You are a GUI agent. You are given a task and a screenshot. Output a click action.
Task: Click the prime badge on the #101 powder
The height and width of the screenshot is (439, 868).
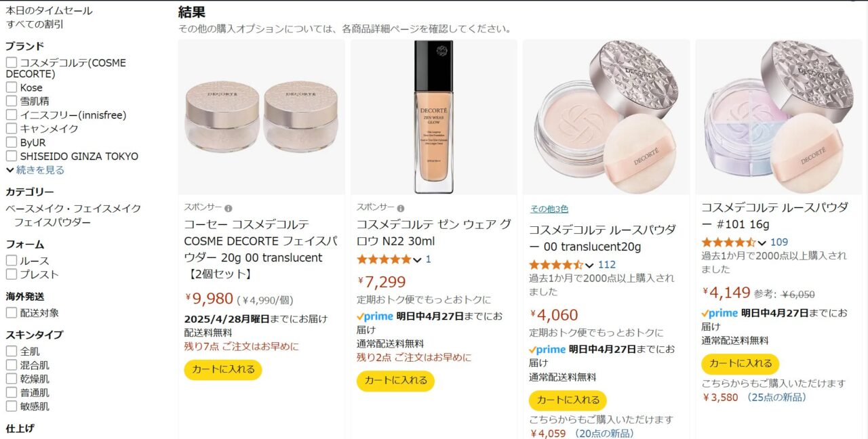719,313
